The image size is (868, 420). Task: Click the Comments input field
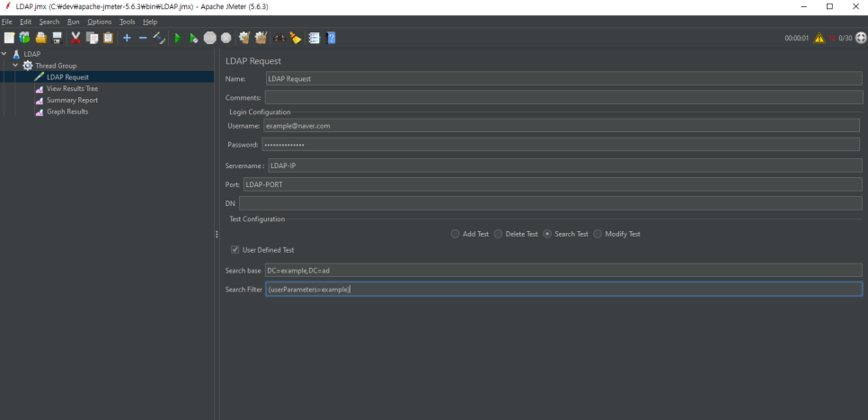tap(563, 97)
